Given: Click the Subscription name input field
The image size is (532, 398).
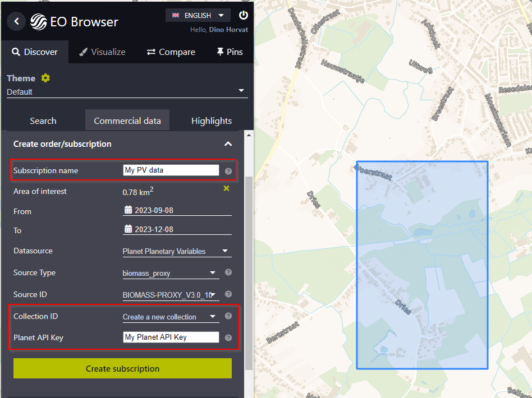Looking at the screenshot, I should (x=171, y=170).
